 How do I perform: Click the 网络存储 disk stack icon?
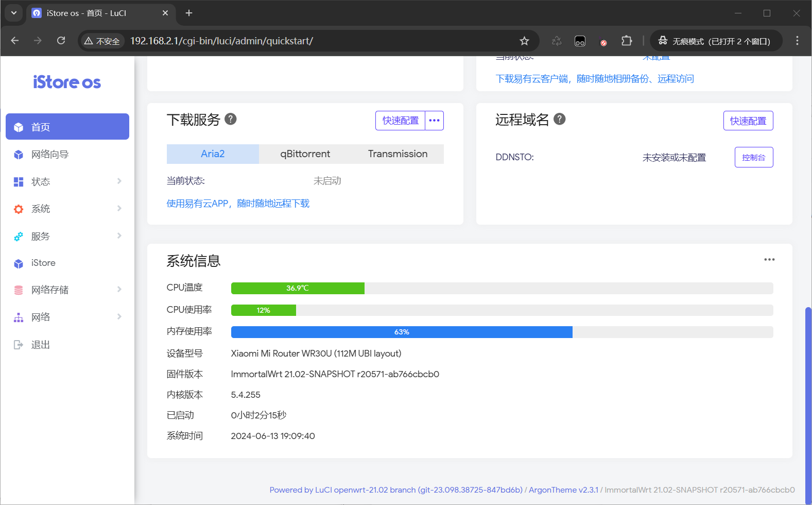(x=19, y=290)
